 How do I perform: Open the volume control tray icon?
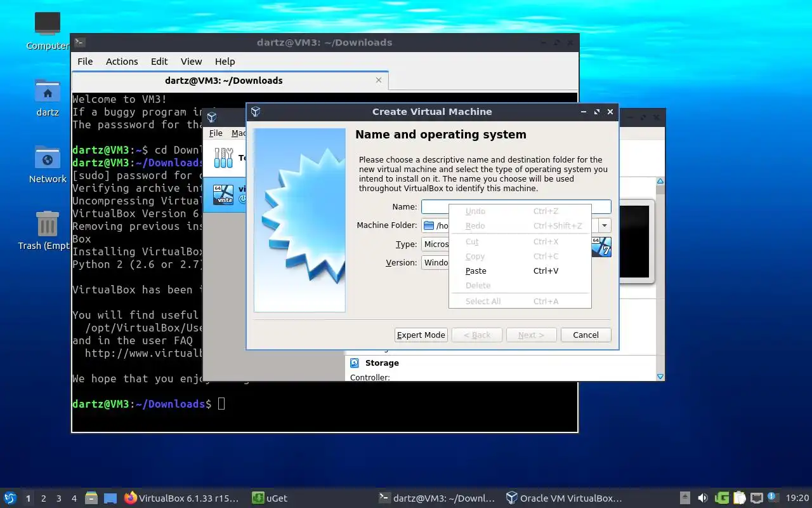[x=703, y=498]
